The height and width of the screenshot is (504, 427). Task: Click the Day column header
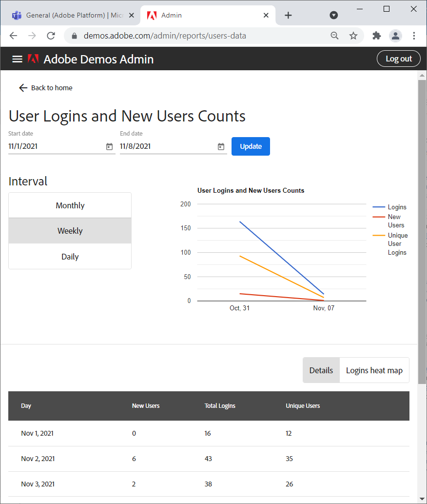pos(26,405)
